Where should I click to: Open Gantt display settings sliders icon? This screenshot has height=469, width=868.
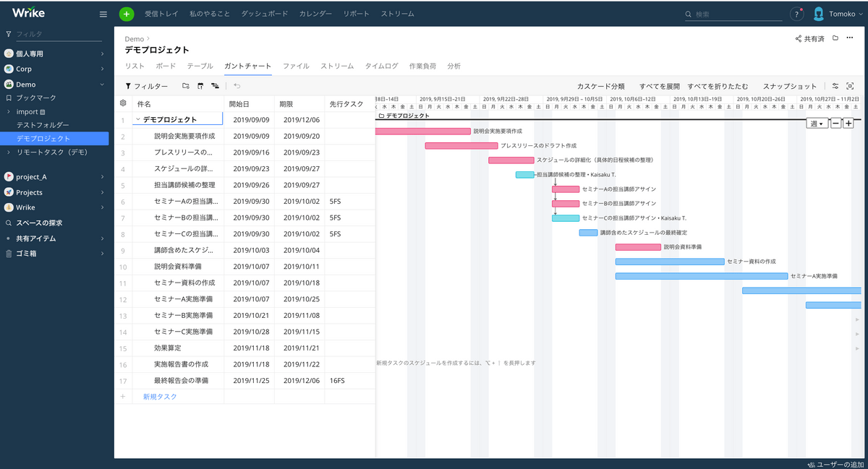coord(835,86)
